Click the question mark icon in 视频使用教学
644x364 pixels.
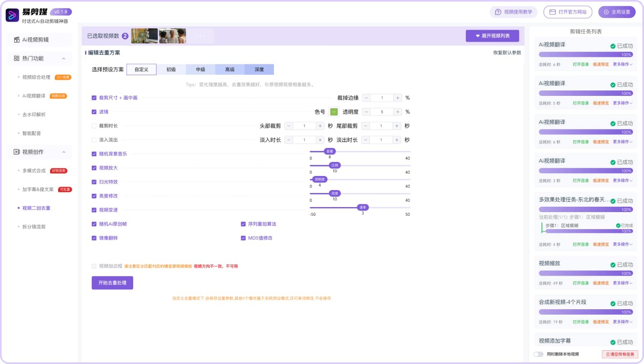498,12
